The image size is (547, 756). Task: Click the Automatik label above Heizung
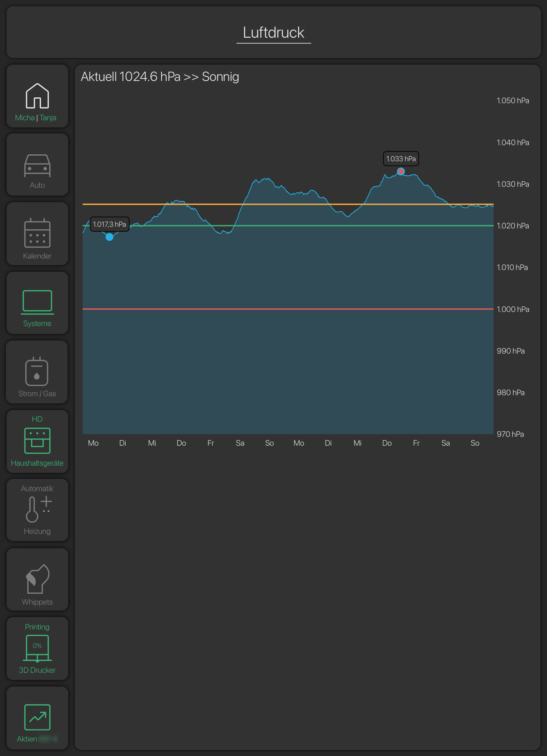click(x=37, y=489)
